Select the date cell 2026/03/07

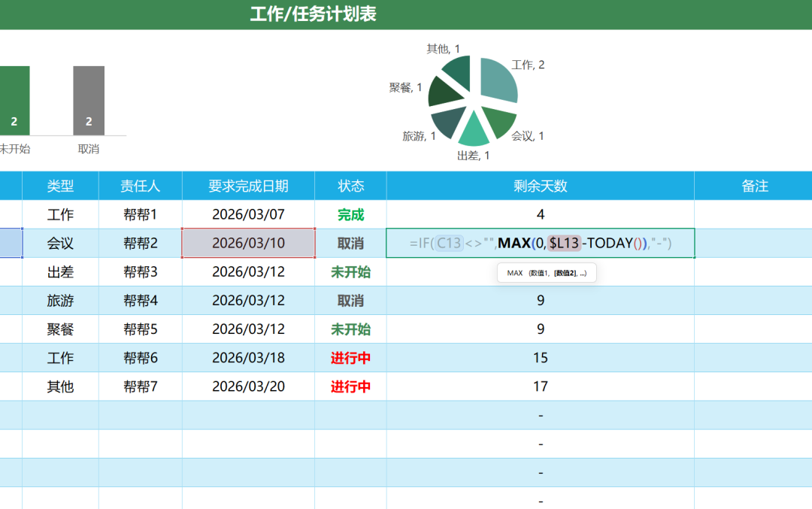(248, 214)
